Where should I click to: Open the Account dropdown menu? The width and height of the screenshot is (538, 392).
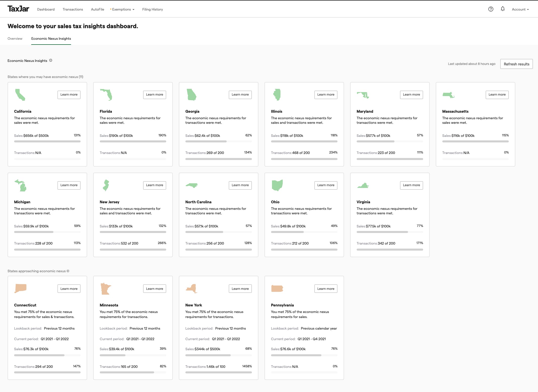click(520, 9)
